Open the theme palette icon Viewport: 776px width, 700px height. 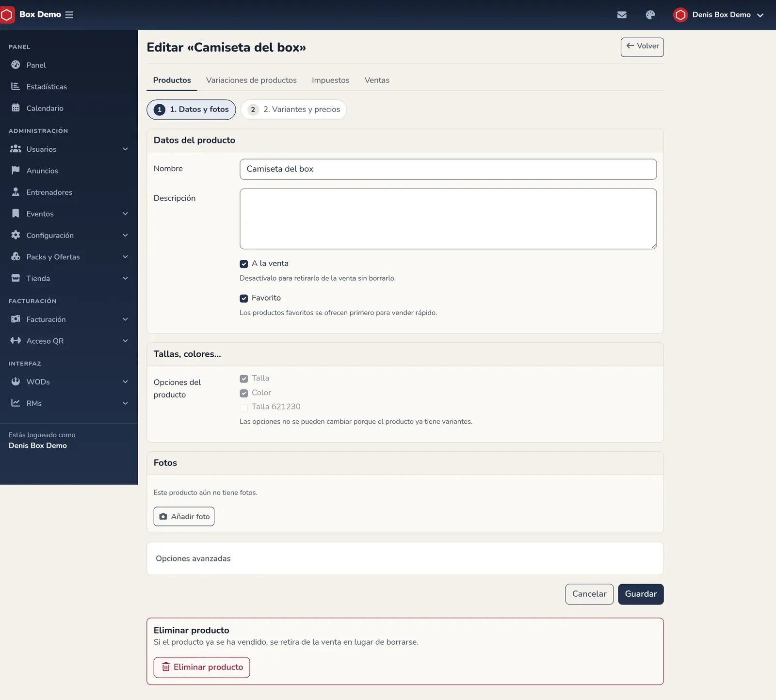pos(650,15)
